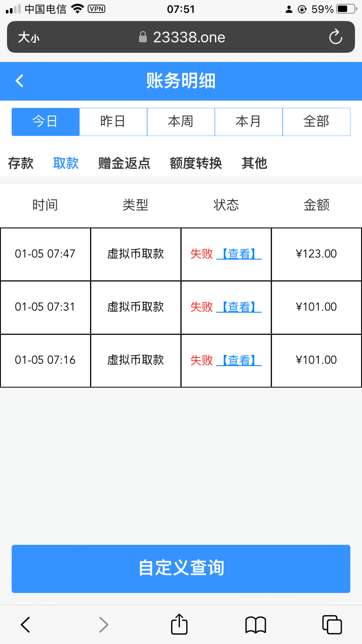Viewport: 362px width, 644px height.
Task: Go back with Safari bottom arrow
Action: coord(25,624)
